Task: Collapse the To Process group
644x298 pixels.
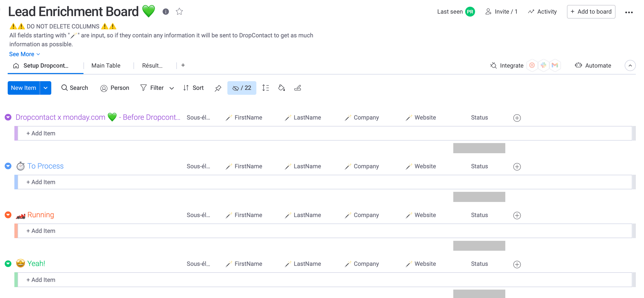Action: pyautogui.click(x=8, y=166)
